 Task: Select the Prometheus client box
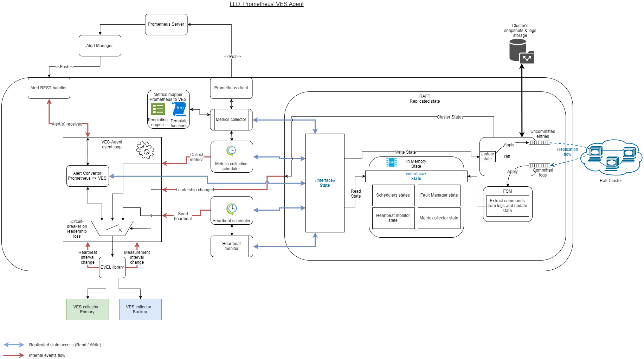(231, 88)
